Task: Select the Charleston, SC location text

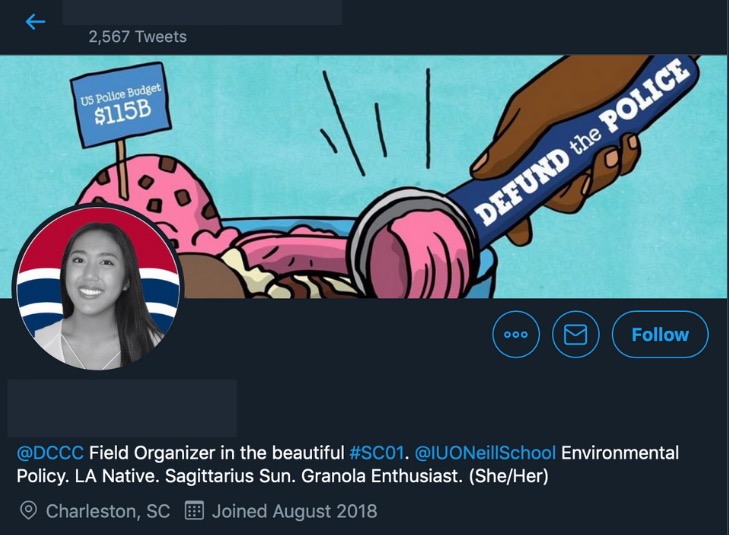Action: click(x=108, y=511)
